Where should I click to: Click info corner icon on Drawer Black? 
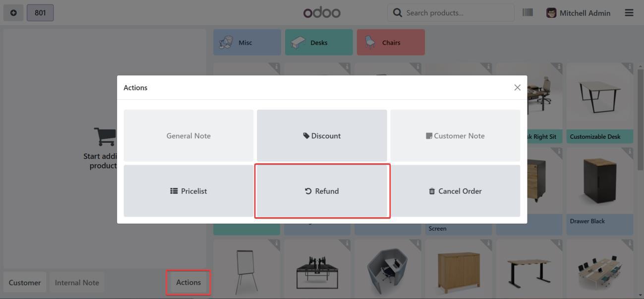[629, 152]
